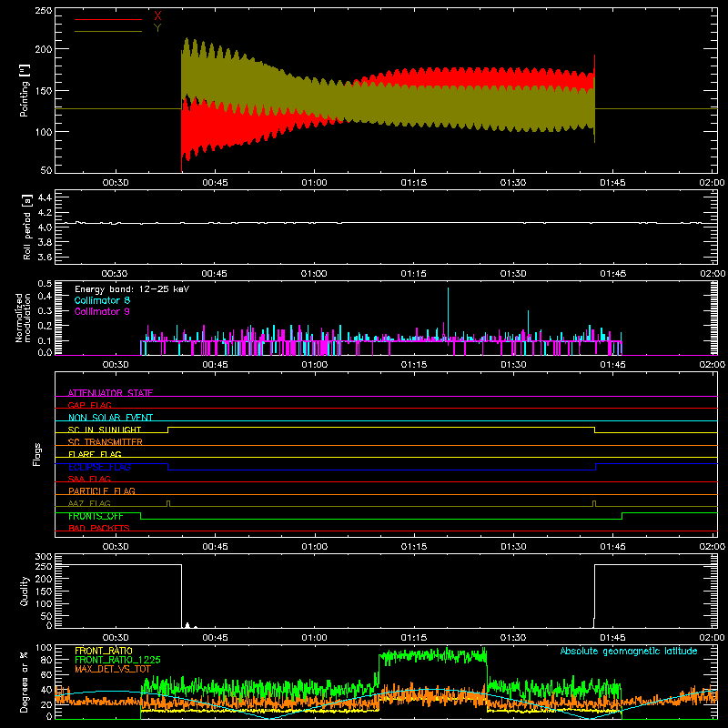Click the red X legend label
The image size is (728, 728).
tap(157, 16)
